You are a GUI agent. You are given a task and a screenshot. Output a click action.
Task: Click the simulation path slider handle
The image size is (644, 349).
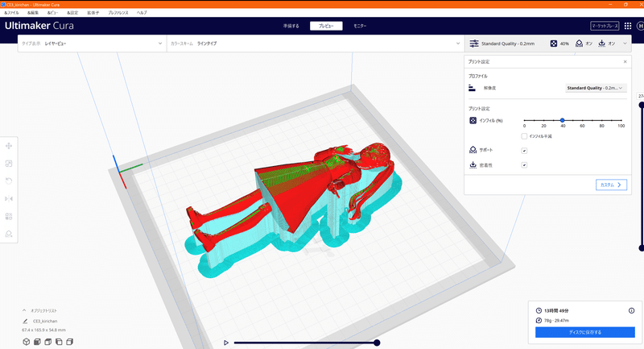(377, 343)
